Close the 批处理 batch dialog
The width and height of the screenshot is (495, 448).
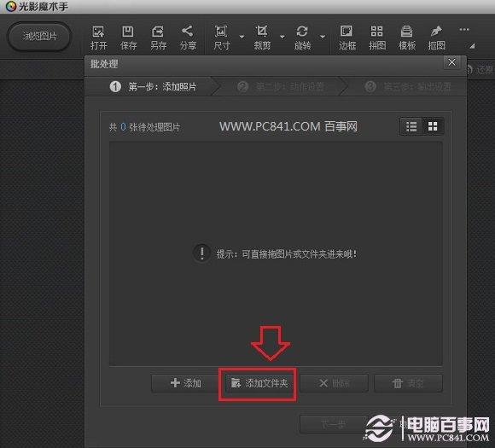tap(451, 62)
